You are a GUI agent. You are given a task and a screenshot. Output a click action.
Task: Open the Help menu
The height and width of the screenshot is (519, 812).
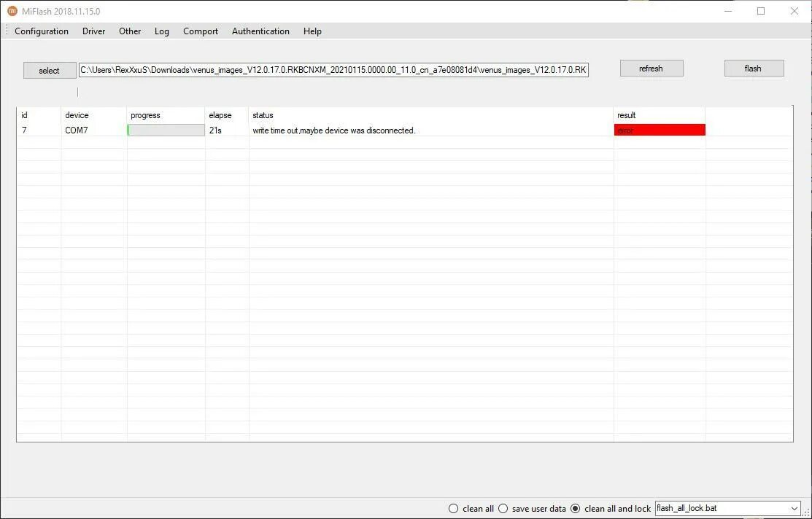pyautogui.click(x=312, y=31)
